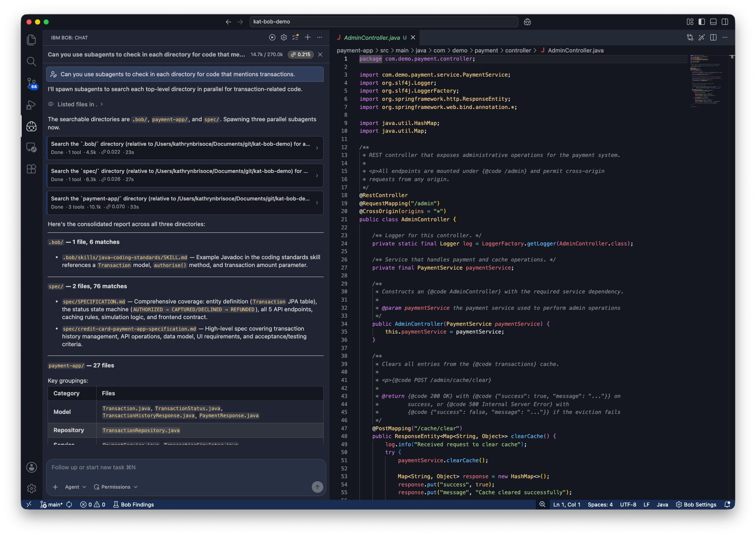Split the editor to the right
Image resolution: width=756 pixels, height=537 pixels.
(713, 38)
